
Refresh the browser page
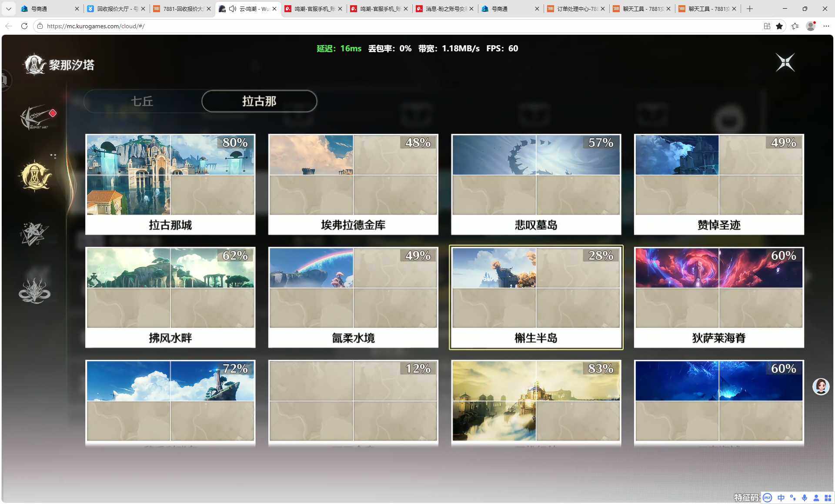click(24, 26)
